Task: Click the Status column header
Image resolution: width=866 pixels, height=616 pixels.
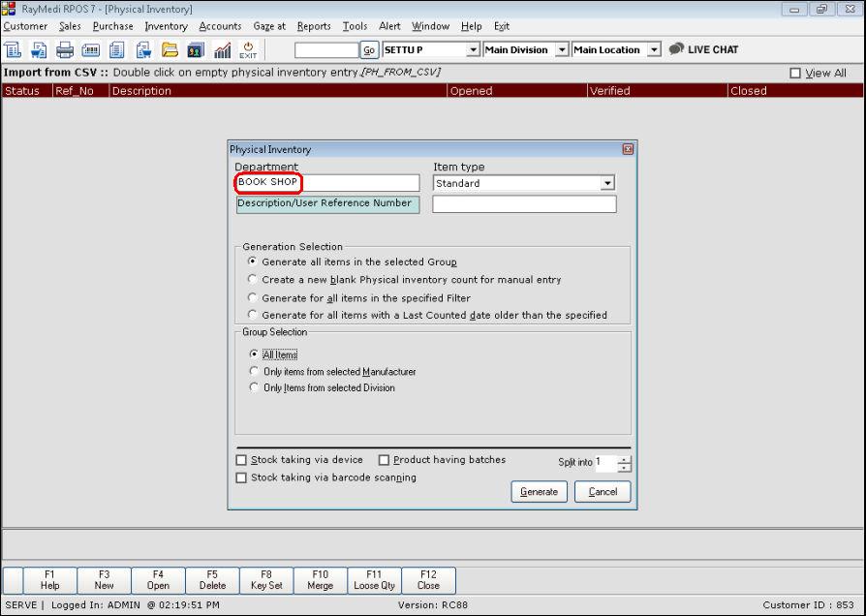Action: [x=27, y=91]
